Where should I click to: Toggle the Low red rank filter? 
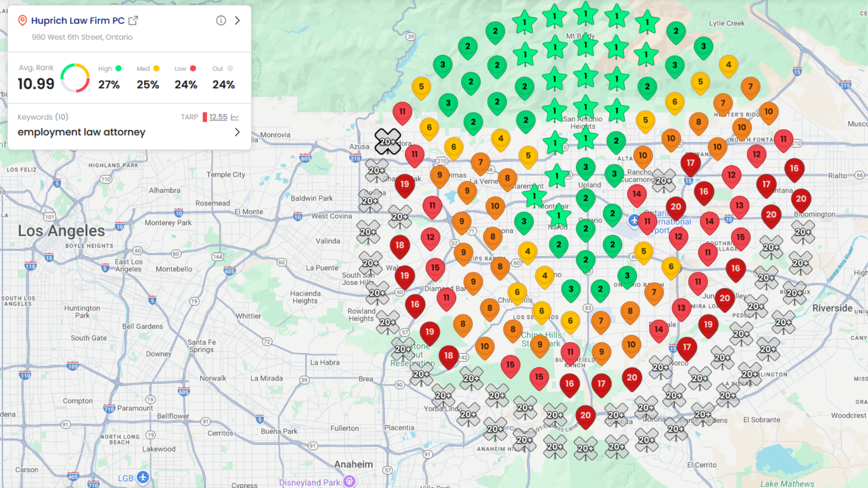(x=193, y=69)
